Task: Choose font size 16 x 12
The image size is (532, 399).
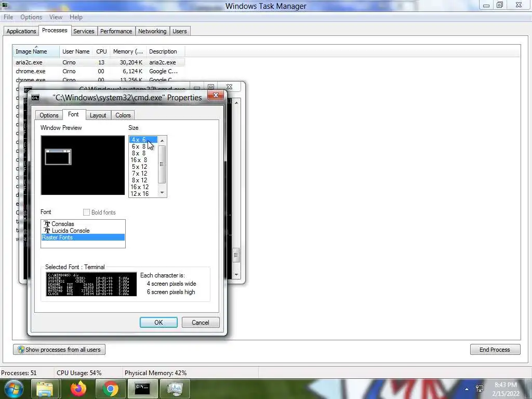Action: pyautogui.click(x=143, y=187)
